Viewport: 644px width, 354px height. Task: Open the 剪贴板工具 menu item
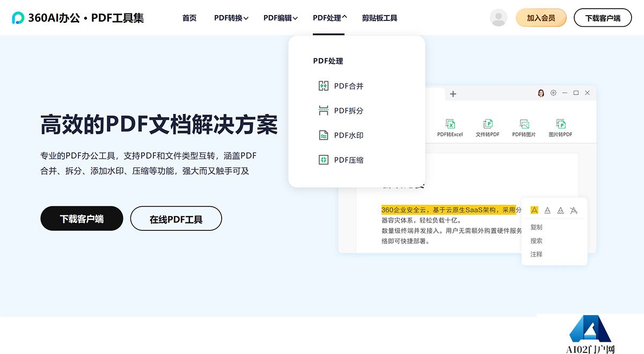pyautogui.click(x=379, y=18)
